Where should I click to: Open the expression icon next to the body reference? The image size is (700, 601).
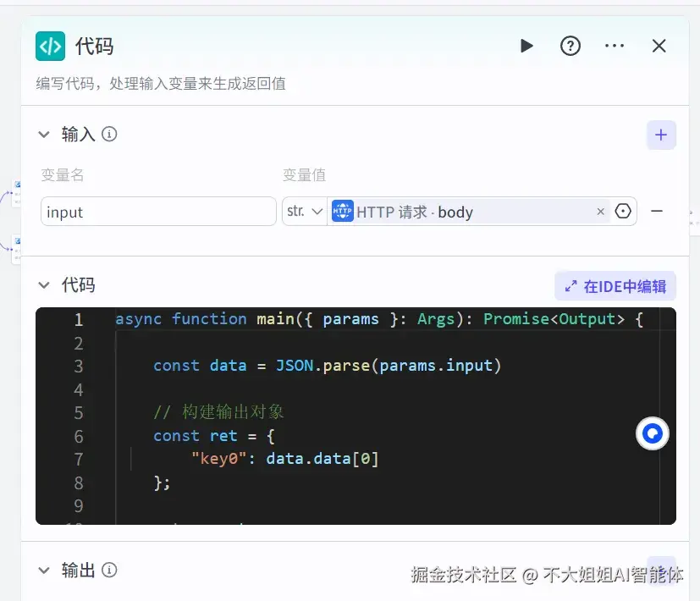(623, 212)
